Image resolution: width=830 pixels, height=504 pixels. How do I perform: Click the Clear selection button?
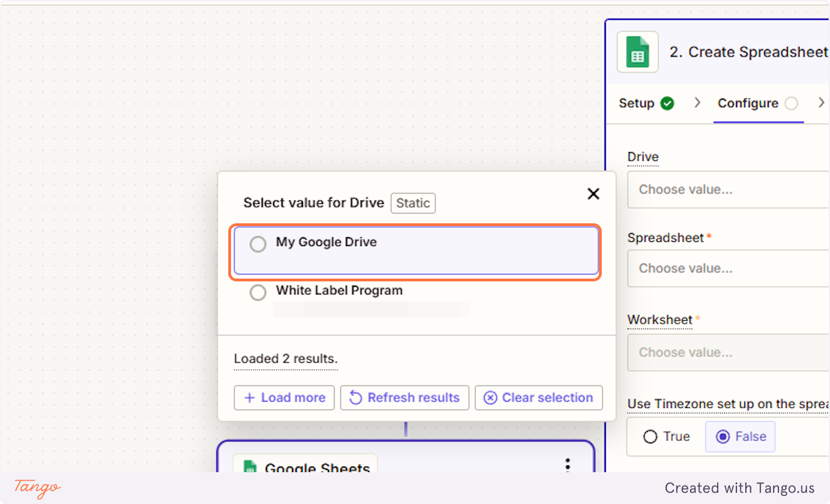coord(539,398)
